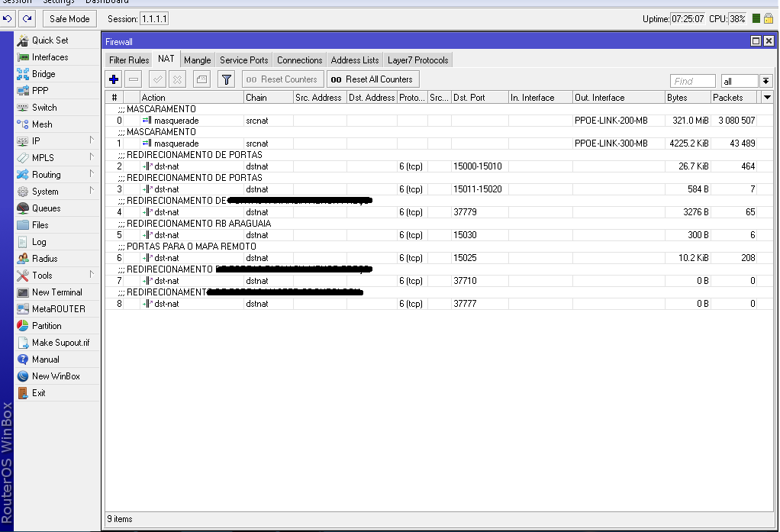
Task: Select the PPOE-LINK-300-MB masquerade rule
Action: (439, 143)
